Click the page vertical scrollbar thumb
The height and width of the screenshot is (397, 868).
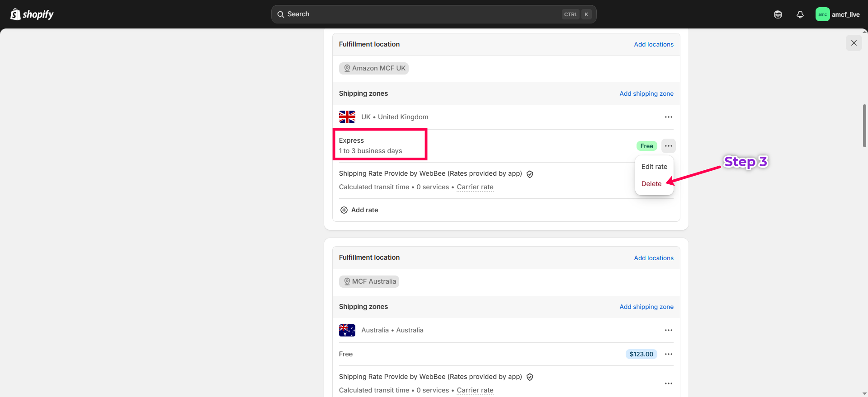pyautogui.click(x=864, y=126)
